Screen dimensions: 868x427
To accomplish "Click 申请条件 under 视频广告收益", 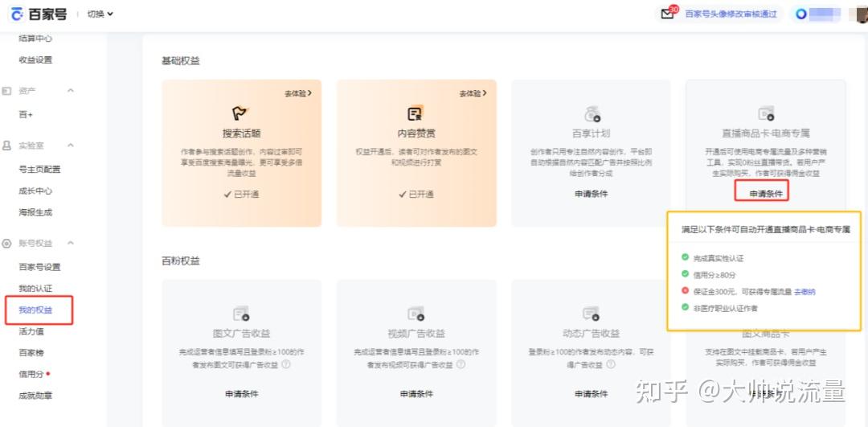I will point(416,394).
